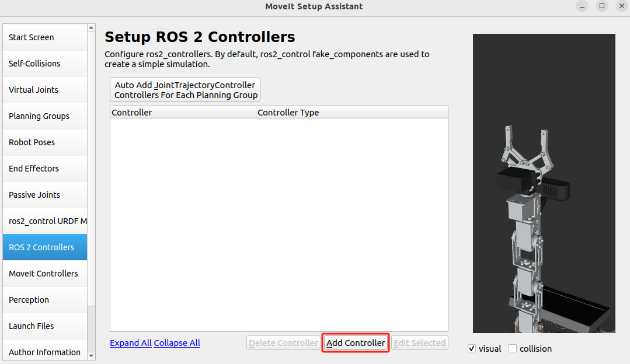Maximize the MoveIt Setup Assistant window
This screenshot has width=630, height=364.
pyautogui.click(x=602, y=6)
